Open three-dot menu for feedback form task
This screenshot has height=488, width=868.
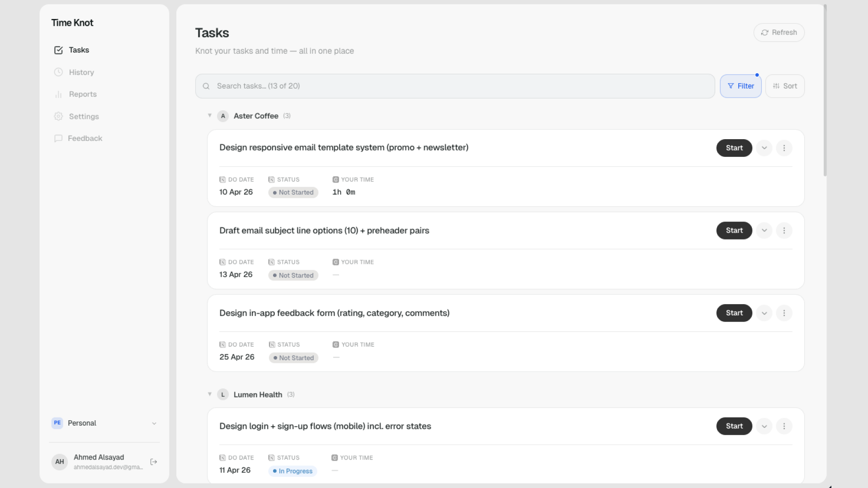pyautogui.click(x=784, y=313)
